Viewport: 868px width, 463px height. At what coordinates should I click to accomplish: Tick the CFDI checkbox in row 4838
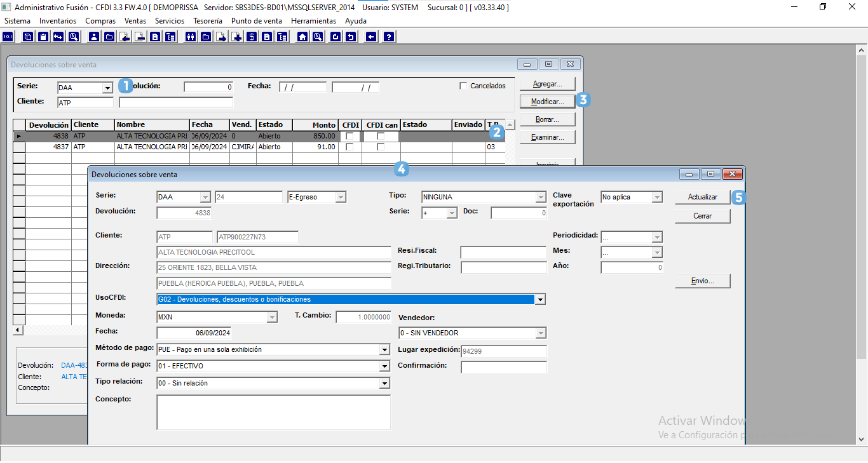pyautogui.click(x=349, y=136)
